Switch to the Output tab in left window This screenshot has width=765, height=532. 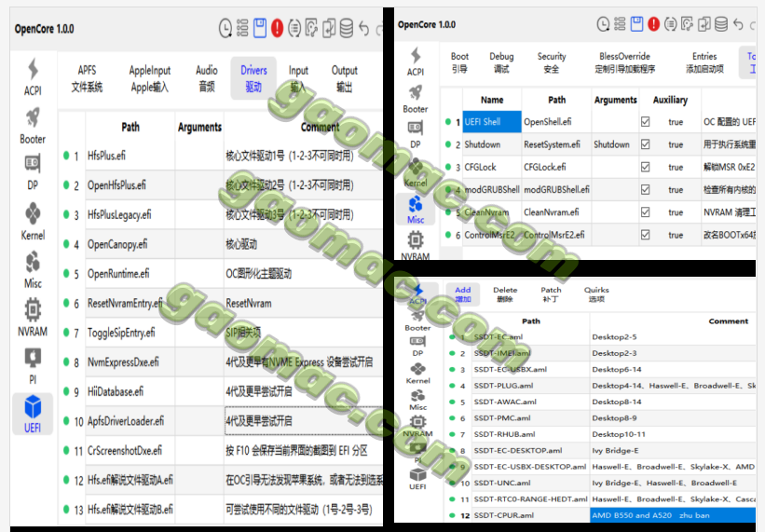[x=345, y=78]
